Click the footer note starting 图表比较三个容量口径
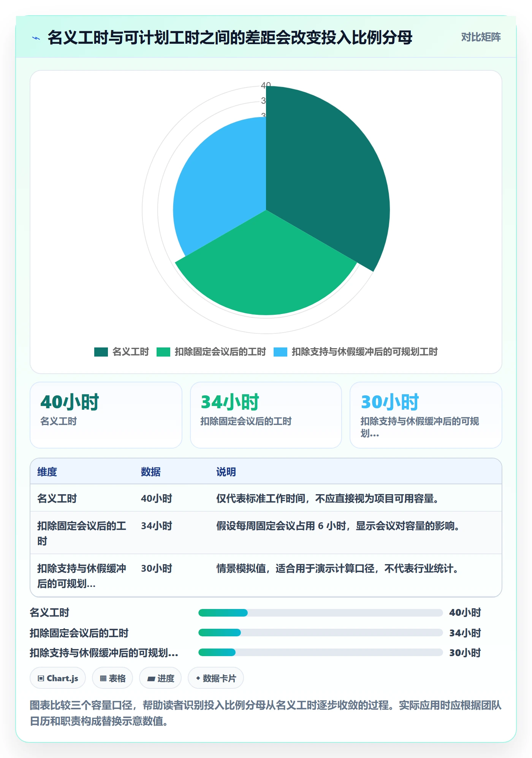The width and height of the screenshot is (532, 758). 266,713
